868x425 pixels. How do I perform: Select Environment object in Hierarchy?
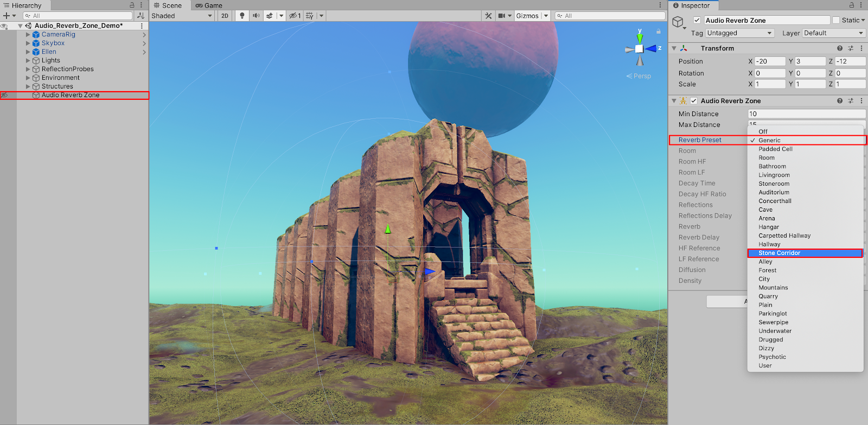coord(60,78)
